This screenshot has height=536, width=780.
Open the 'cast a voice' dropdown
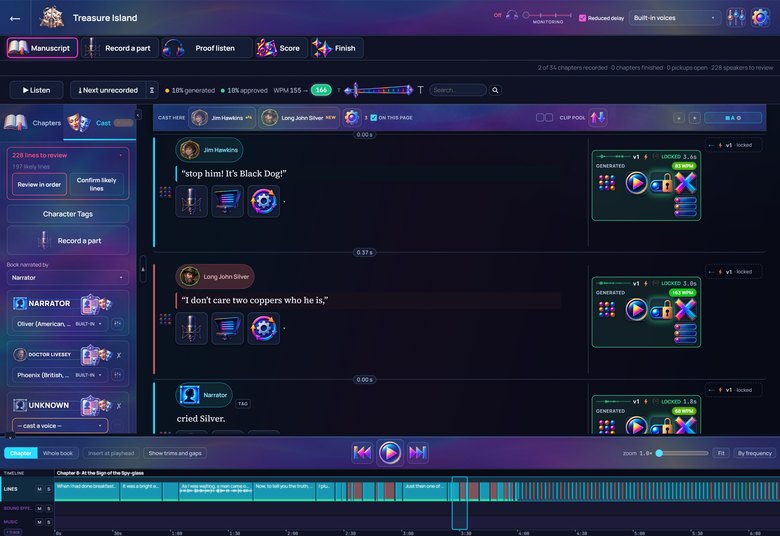60,426
